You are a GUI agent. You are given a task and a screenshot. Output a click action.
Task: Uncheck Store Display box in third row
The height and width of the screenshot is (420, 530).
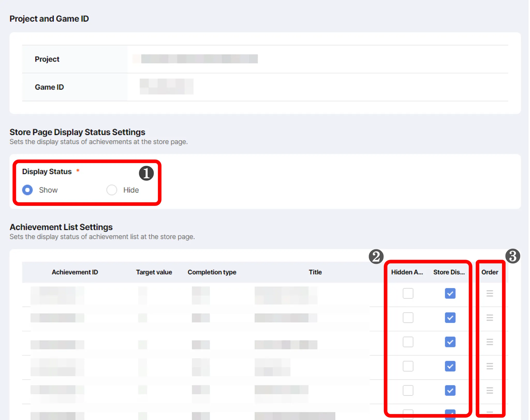coord(450,342)
